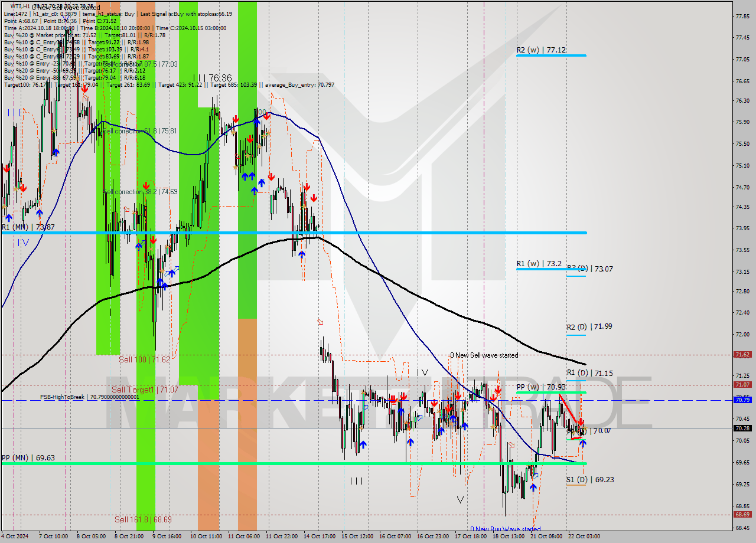Click the 14 Oct 17:00 time label

pyautogui.click(x=320, y=537)
